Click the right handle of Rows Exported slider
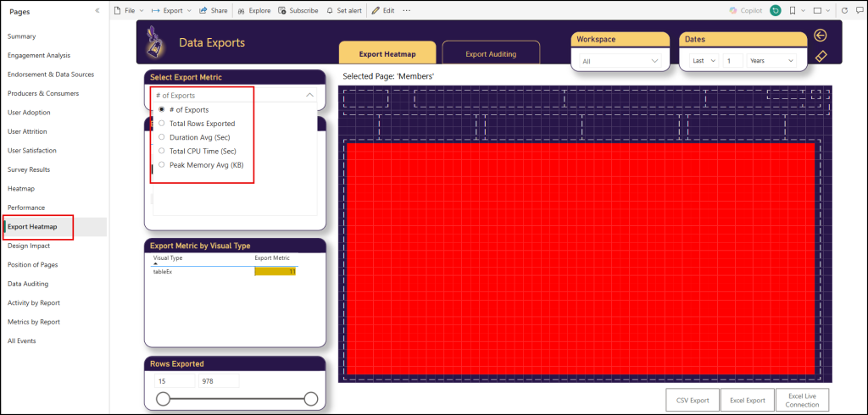The height and width of the screenshot is (415, 868). pos(310,399)
